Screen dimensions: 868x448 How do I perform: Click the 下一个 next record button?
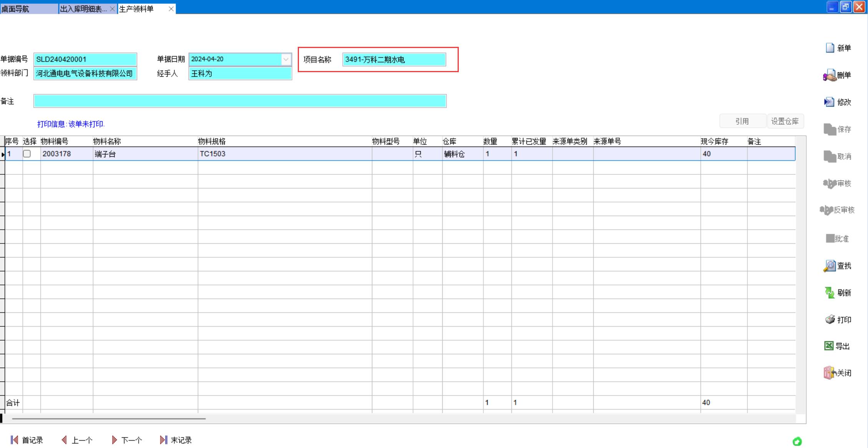127,440
